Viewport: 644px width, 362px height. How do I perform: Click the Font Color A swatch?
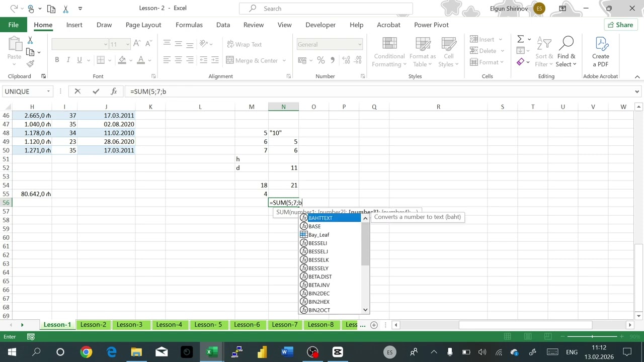tap(141, 60)
